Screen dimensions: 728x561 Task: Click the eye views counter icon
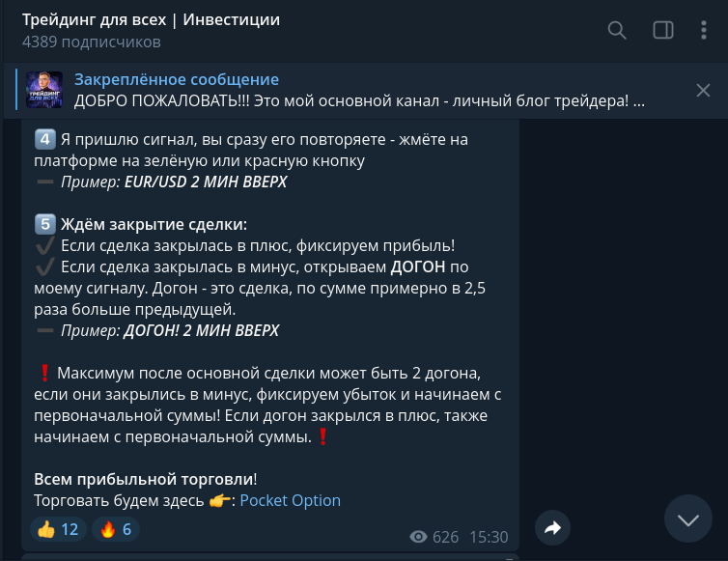(418, 537)
